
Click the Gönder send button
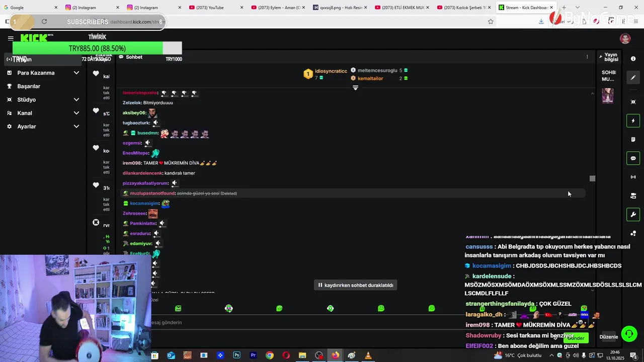tap(576, 338)
